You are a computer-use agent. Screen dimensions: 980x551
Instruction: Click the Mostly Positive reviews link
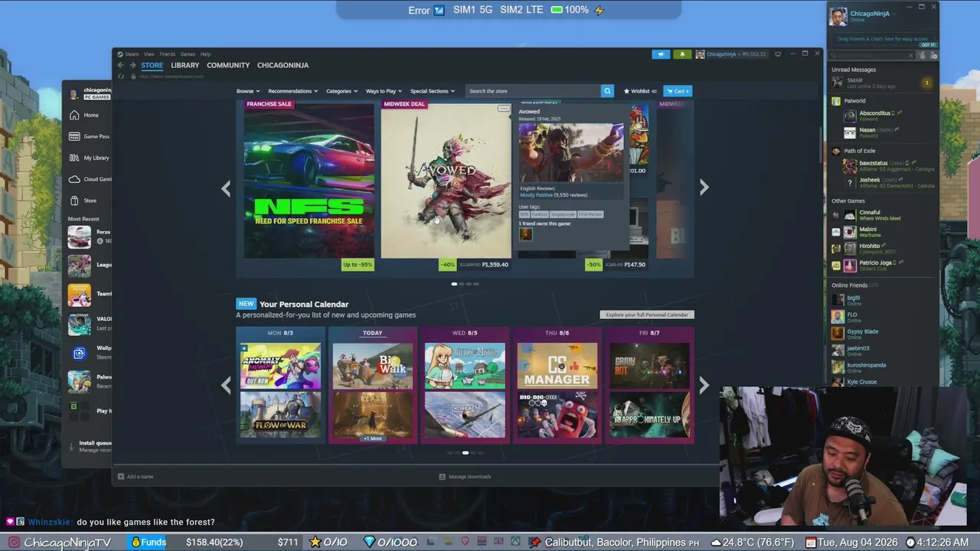click(x=536, y=195)
